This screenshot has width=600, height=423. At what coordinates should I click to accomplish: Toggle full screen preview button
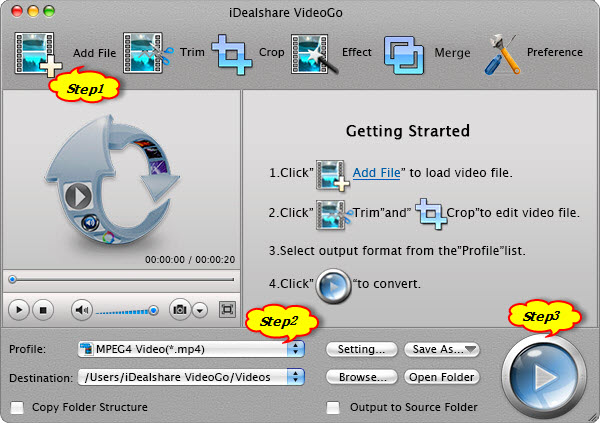[227, 309]
